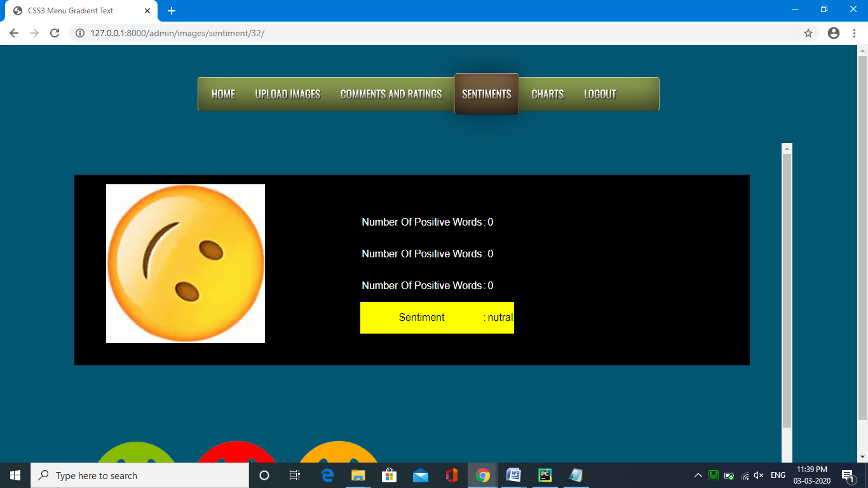Viewport: 868px width, 488px height.
Task: Open the Chrome profile avatar
Action: pyautogui.click(x=834, y=33)
